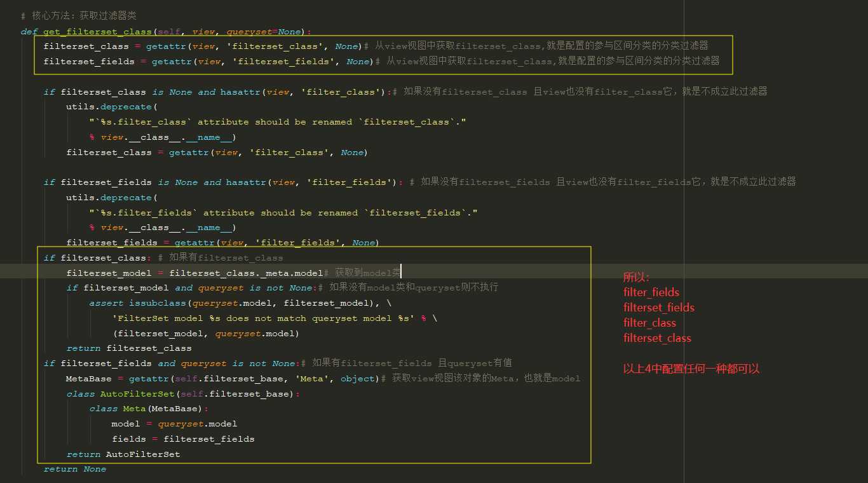This screenshot has width=868, height=483.
Task: Click 'return AutoFilterSet' statement
Action: [123, 454]
